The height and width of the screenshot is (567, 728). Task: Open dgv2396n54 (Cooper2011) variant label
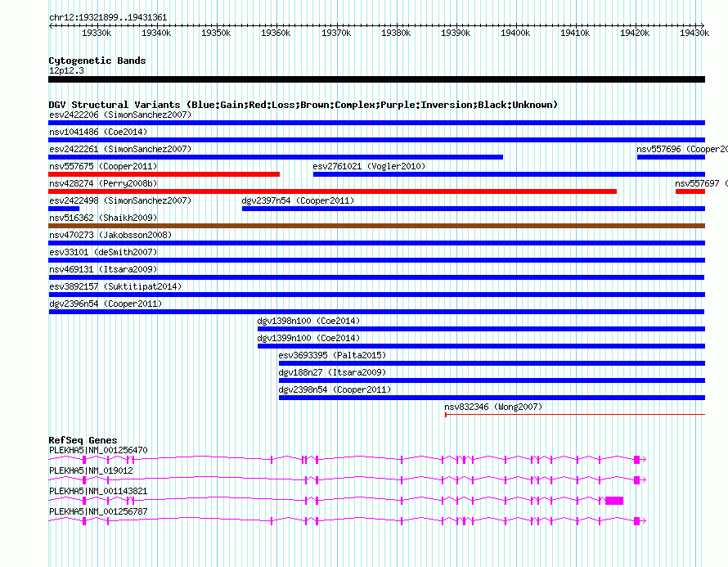point(106,304)
